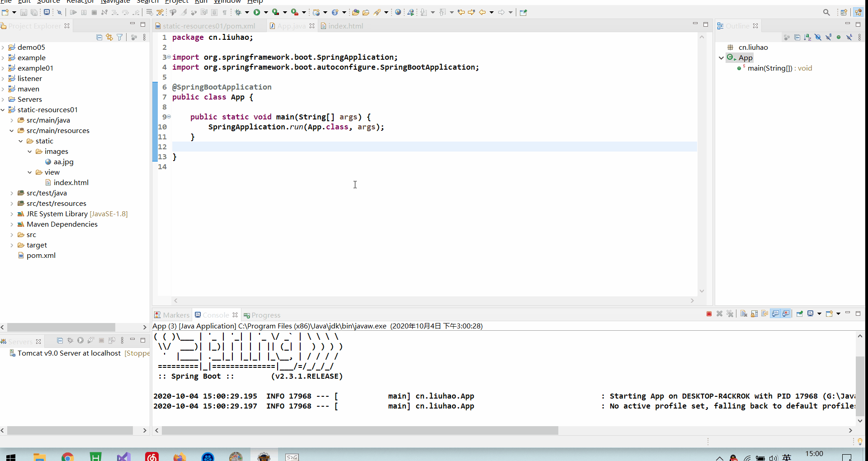Click the filter funnel icon in Project Explorer
The image size is (868, 461).
[120, 37]
